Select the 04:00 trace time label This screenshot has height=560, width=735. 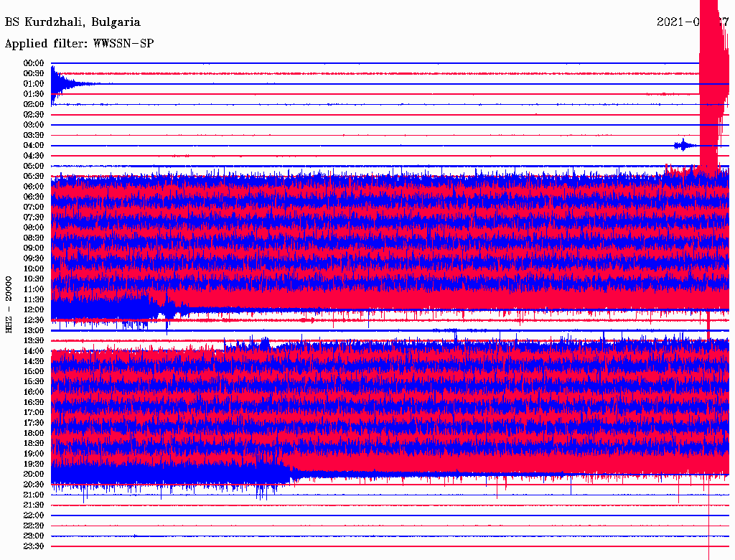tap(34, 146)
